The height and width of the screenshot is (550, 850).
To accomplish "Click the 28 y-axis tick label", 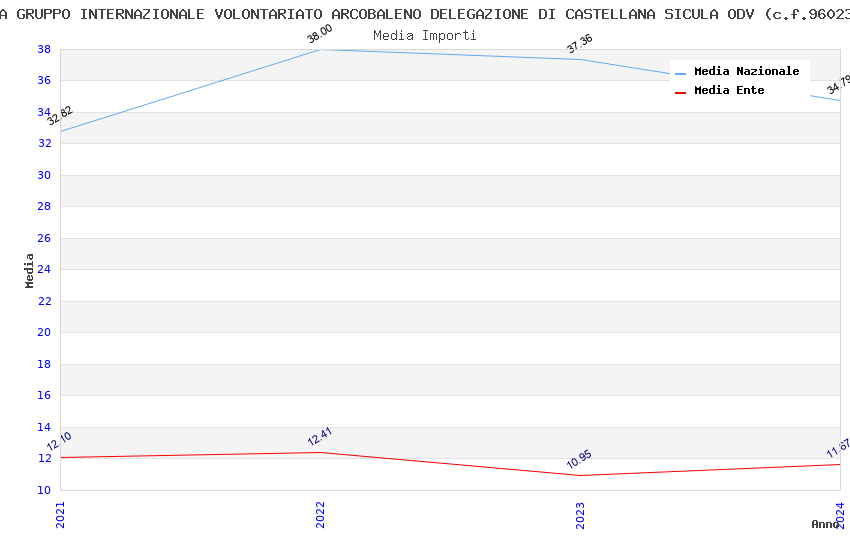I will tap(44, 206).
